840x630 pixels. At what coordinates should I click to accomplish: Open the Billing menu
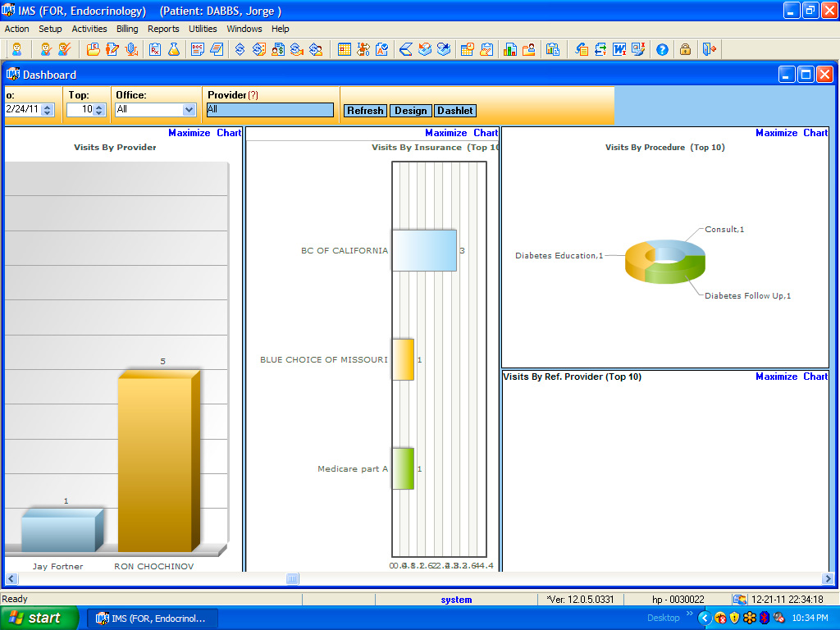click(x=127, y=29)
